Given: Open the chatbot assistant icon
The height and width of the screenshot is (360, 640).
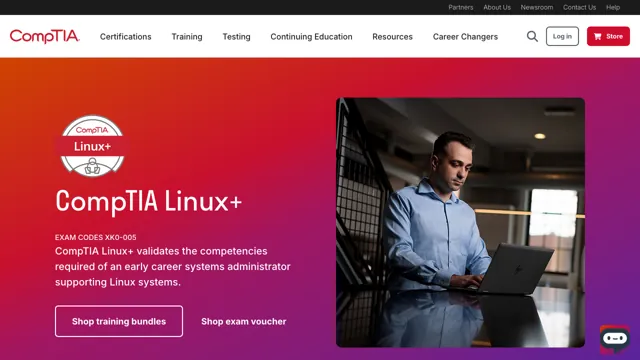Looking at the screenshot, I should (615, 339).
